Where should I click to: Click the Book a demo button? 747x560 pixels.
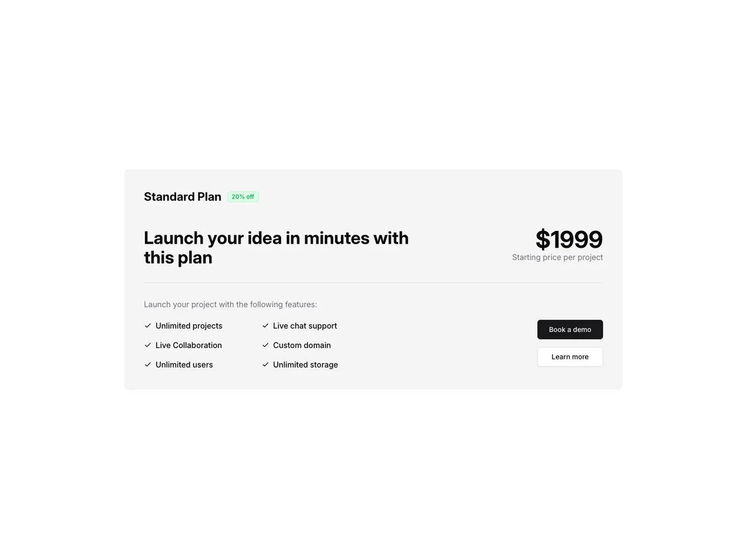[x=570, y=329]
